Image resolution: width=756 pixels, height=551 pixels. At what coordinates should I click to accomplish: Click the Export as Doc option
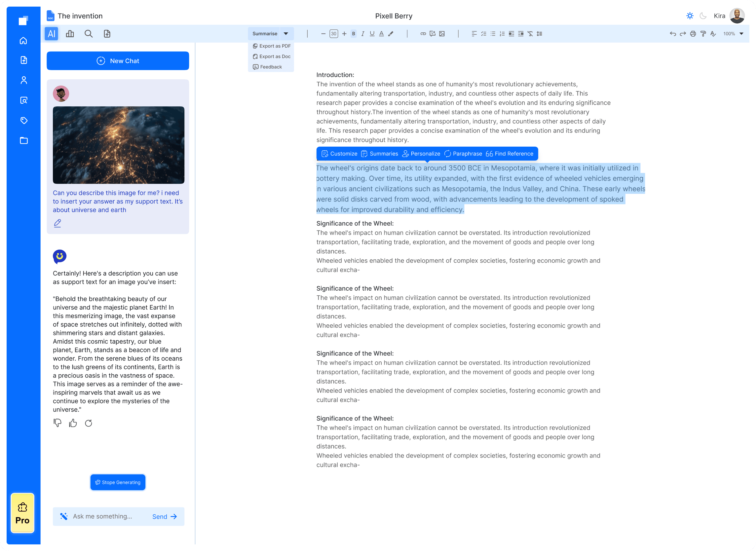tap(272, 56)
